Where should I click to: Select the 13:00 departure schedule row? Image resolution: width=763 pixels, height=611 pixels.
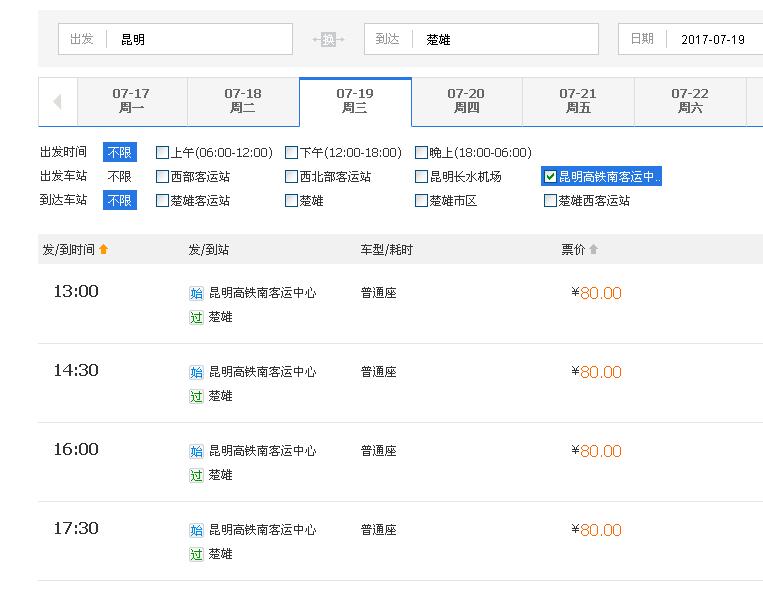coord(400,304)
